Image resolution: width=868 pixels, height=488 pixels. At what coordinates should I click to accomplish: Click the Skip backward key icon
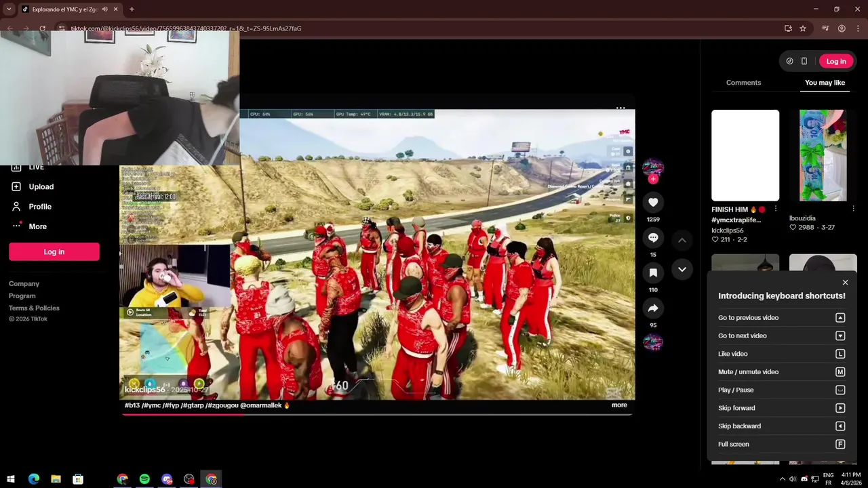840,426
